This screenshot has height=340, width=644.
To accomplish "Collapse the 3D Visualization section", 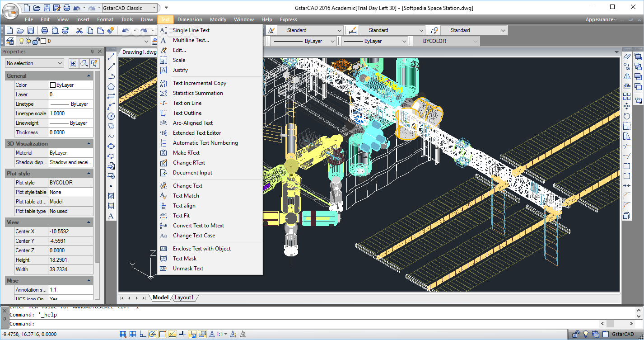I will (x=89, y=144).
